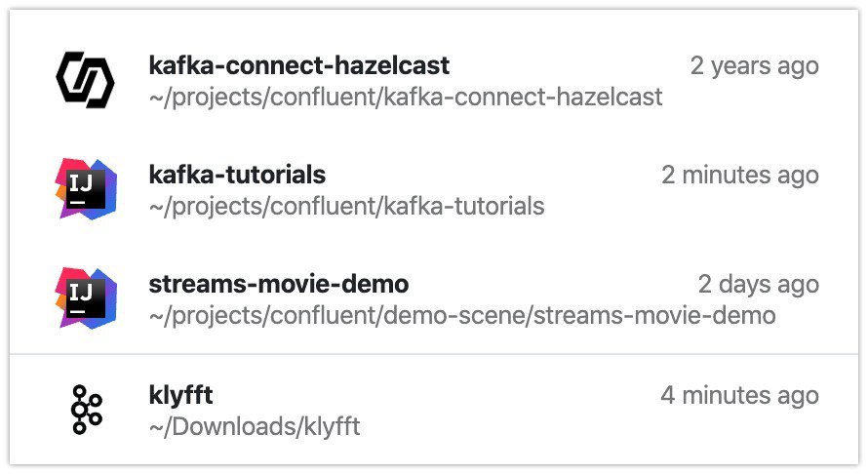Click the ~/Downloads/klyfft path text
The width and height of the screenshot is (868, 474).
click(255, 426)
